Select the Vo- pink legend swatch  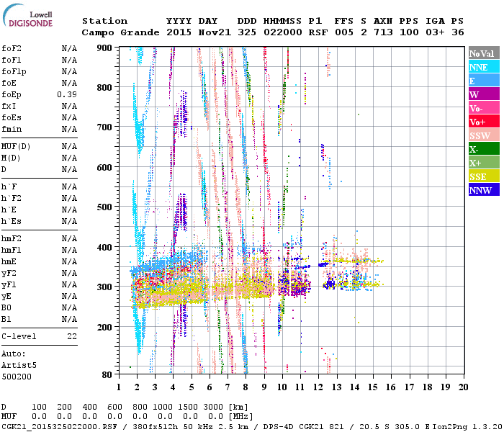click(484, 108)
